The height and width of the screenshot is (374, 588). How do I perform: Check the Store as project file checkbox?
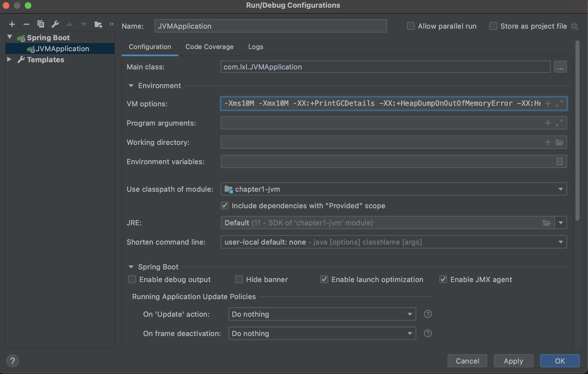pos(493,26)
